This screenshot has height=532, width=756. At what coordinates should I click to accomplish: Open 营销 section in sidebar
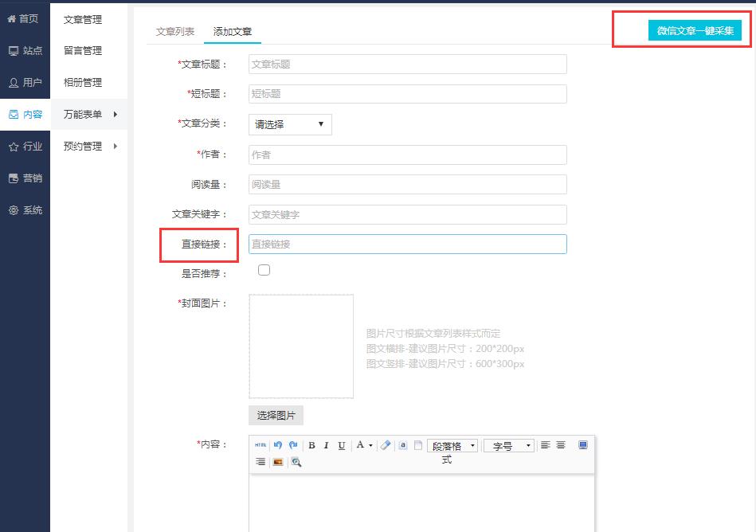pos(25,178)
